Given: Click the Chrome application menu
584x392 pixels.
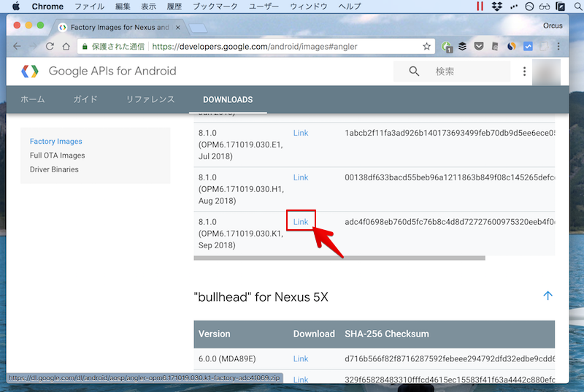Looking at the screenshot, I should click(x=47, y=7).
